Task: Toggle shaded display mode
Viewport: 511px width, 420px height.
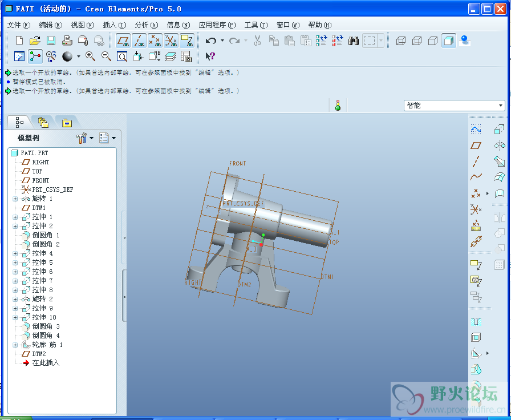Action: 449,41
